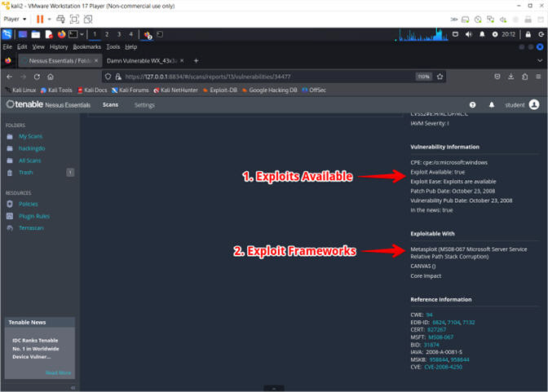Open the Exploit-DB bookmark
Viewport: 548px width, 392px height.
click(x=220, y=90)
